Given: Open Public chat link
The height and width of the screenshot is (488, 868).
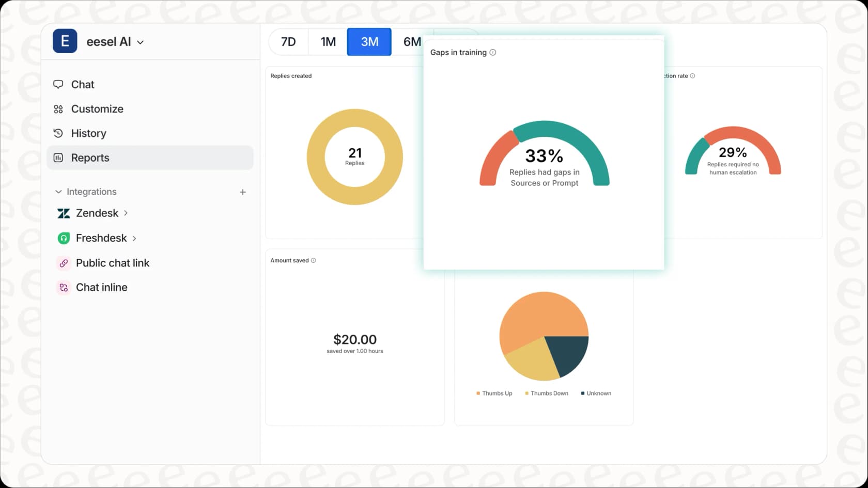Looking at the screenshot, I should click(x=113, y=263).
